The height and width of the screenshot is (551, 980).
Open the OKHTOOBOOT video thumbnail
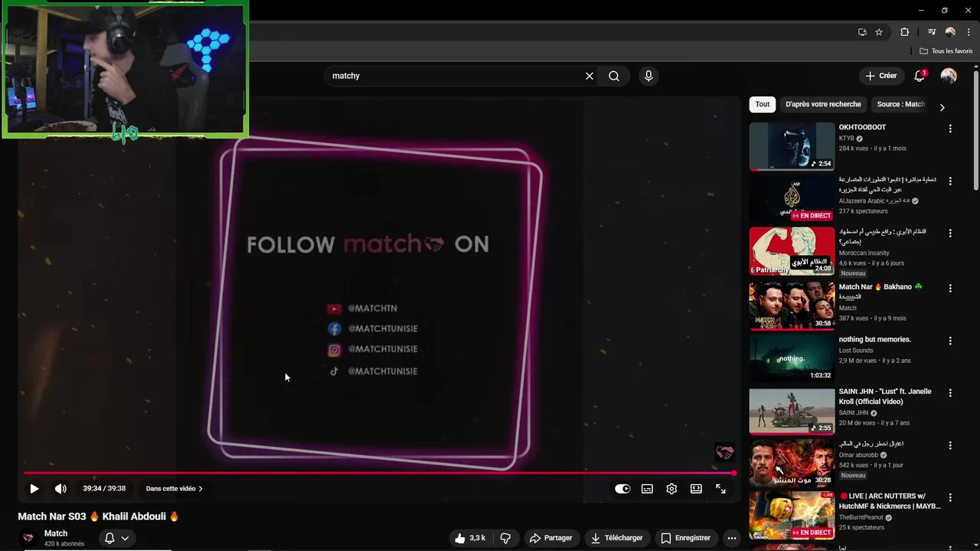point(792,146)
